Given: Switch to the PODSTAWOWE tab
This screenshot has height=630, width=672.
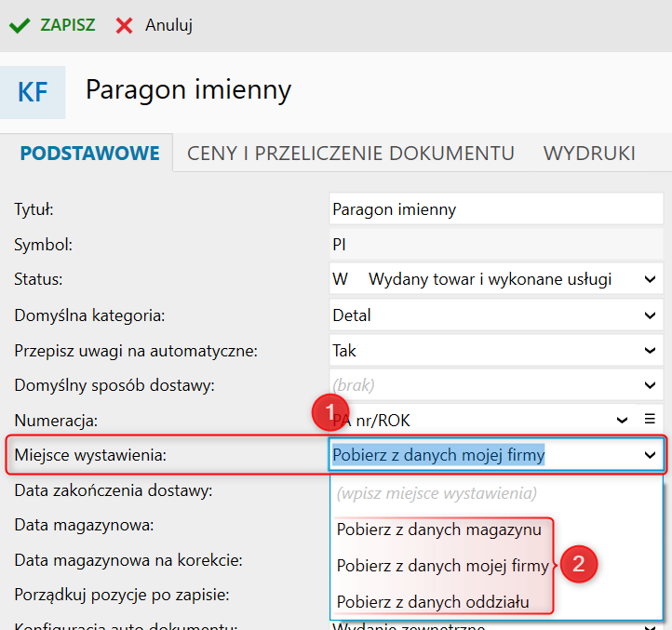Looking at the screenshot, I should coord(90,154).
